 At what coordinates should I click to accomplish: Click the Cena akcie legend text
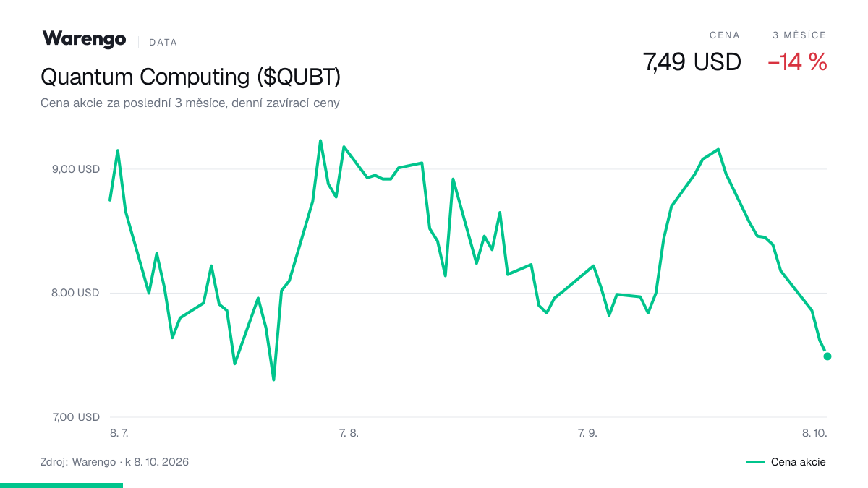coord(799,462)
